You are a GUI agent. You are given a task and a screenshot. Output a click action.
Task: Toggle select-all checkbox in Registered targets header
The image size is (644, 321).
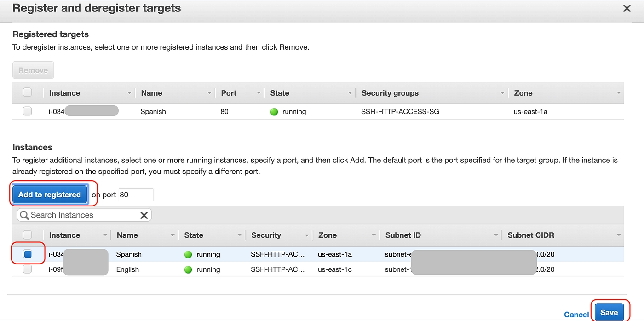pyautogui.click(x=28, y=92)
